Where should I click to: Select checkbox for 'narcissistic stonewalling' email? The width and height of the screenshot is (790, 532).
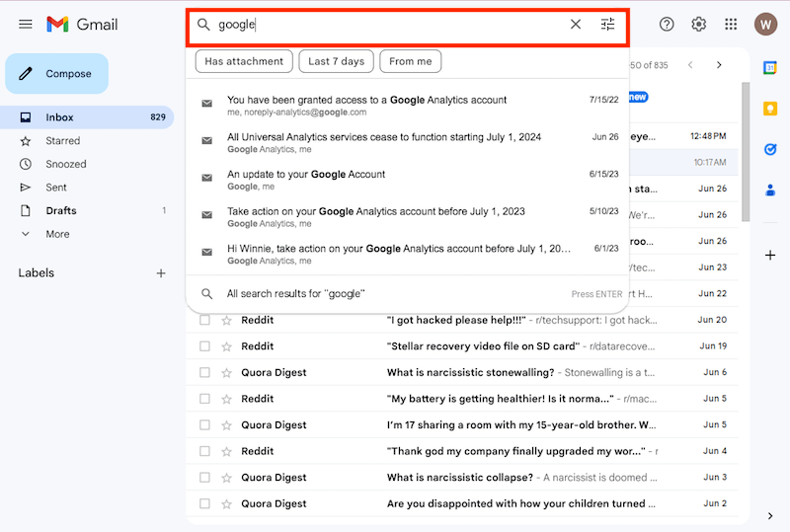click(204, 372)
